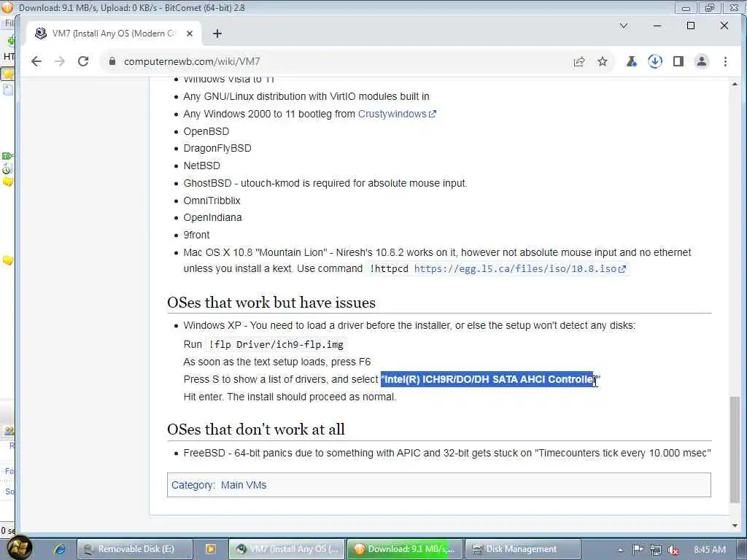Click the 9front list item
747x560 pixels.
click(196, 236)
